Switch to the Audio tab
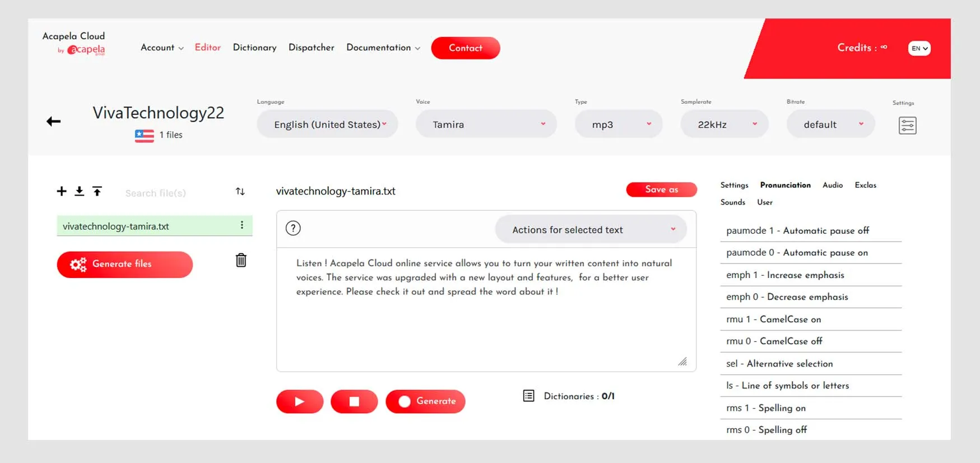The height and width of the screenshot is (463, 980). tap(833, 185)
